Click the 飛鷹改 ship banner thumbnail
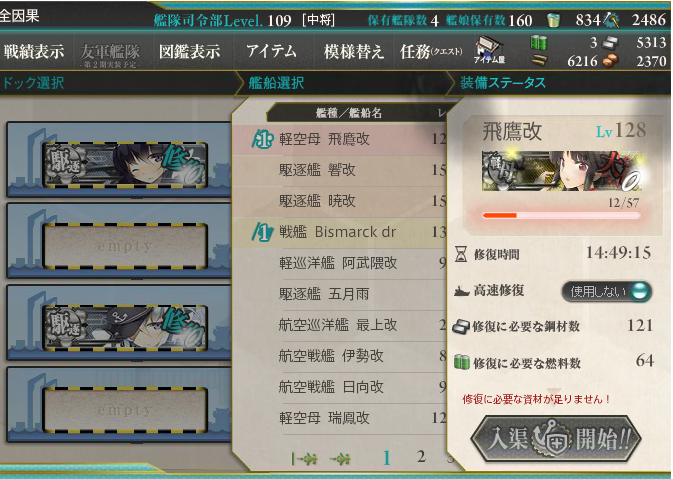This screenshot has height=479, width=673. click(561, 171)
